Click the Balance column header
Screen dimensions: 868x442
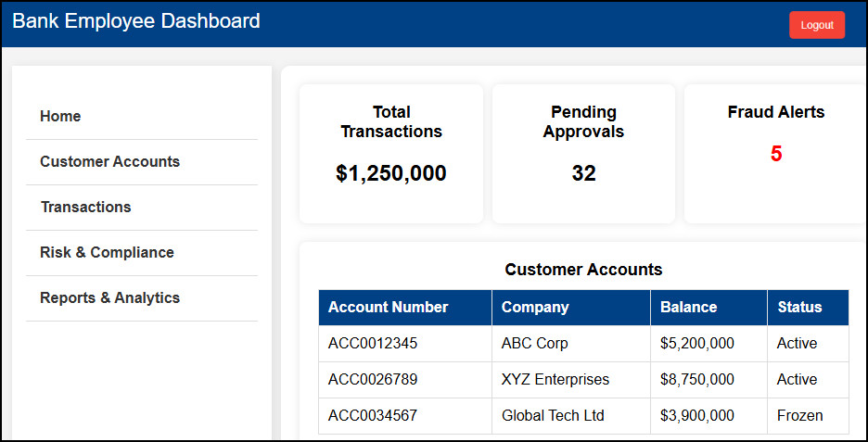[x=688, y=308]
